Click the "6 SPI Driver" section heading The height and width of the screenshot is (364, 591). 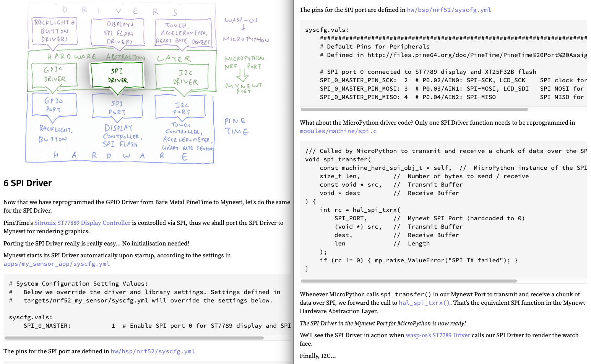click(x=28, y=183)
